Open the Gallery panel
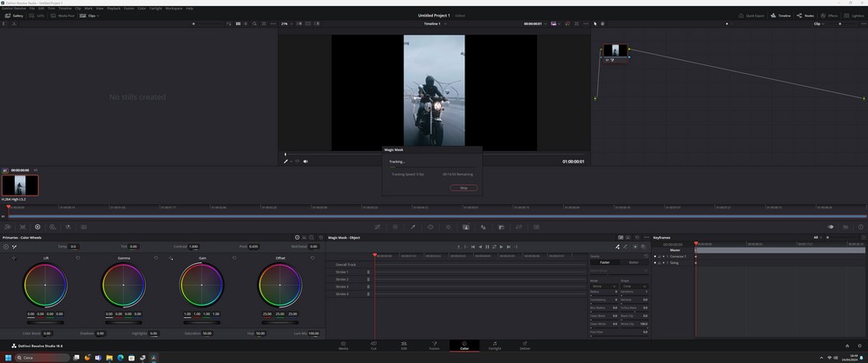This screenshot has height=363, width=868. (x=14, y=16)
